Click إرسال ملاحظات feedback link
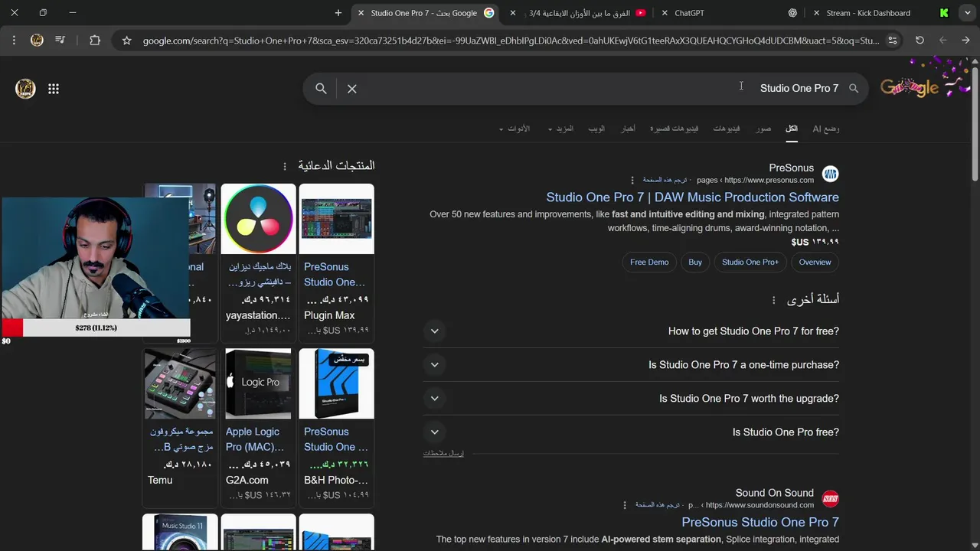Viewport: 980px width, 551px height. [x=443, y=454]
